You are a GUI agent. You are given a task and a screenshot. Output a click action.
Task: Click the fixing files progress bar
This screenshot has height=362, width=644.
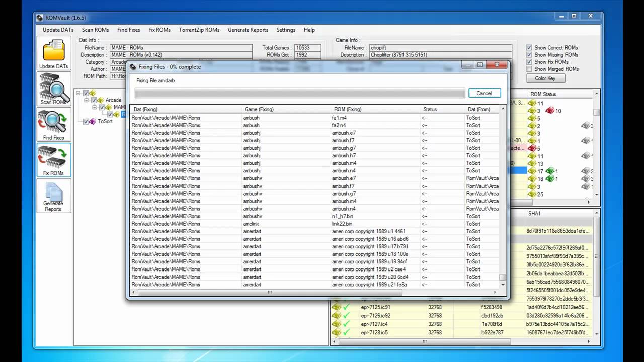pyautogui.click(x=300, y=94)
